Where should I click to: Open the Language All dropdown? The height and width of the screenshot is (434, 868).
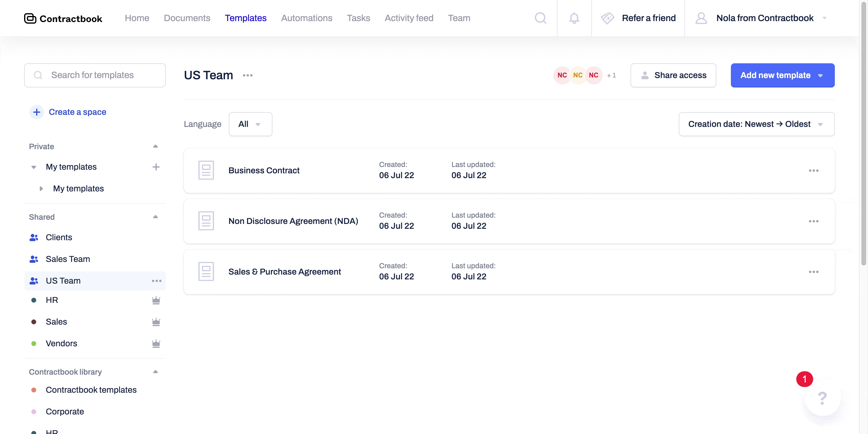[x=250, y=124]
